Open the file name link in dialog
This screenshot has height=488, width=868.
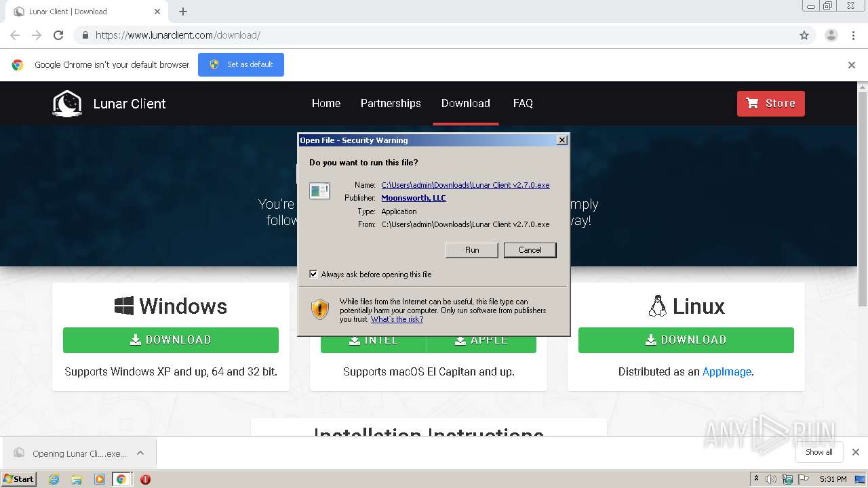click(465, 185)
